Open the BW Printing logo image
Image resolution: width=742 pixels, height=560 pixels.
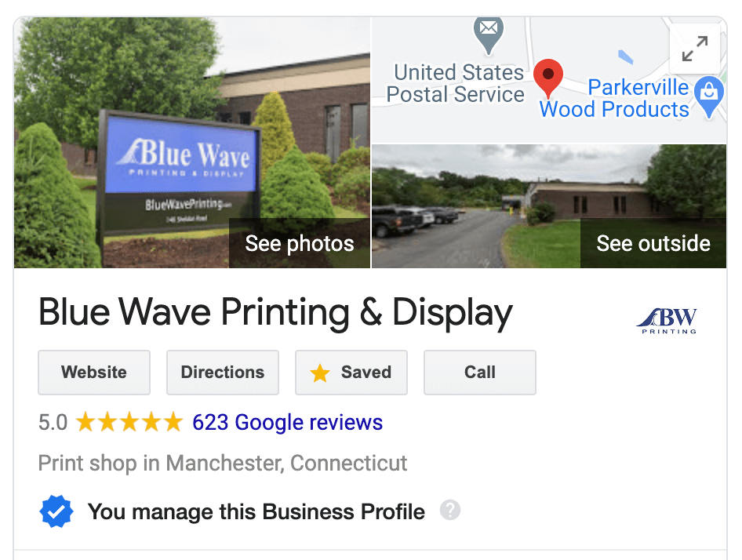[x=667, y=321]
